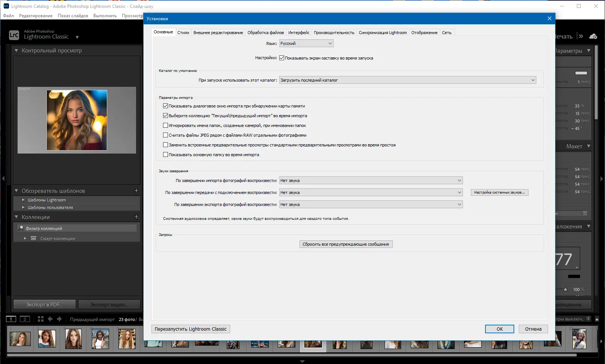The width and height of the screenshot is (605, 364).
Task: Switch to the Обработка файлов tab
Action: [x=265, y=33]
